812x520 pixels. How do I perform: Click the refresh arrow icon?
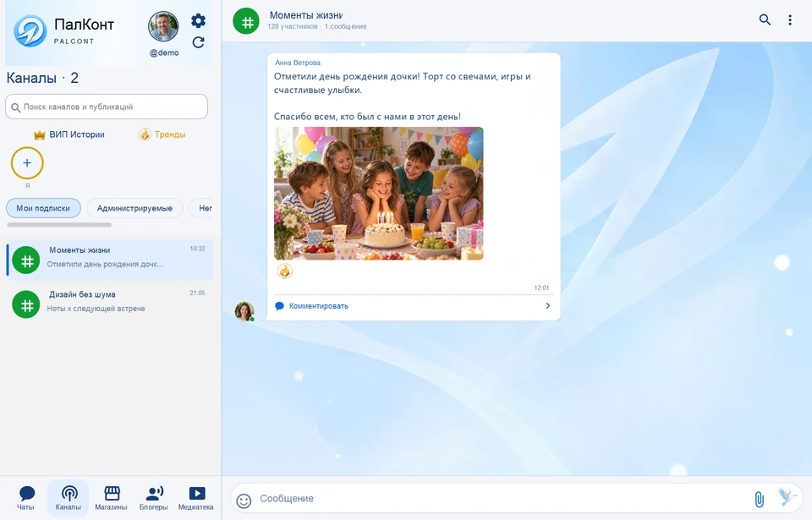198,42
